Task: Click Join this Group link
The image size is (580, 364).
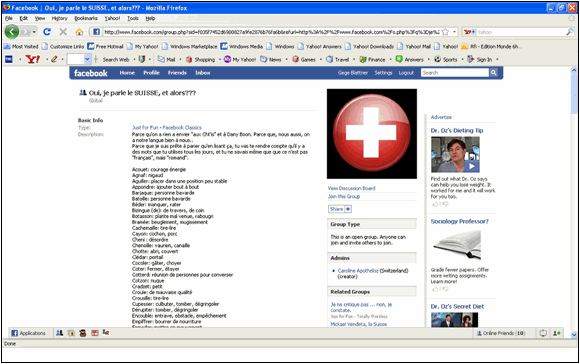Action: (x=344, y=196)
